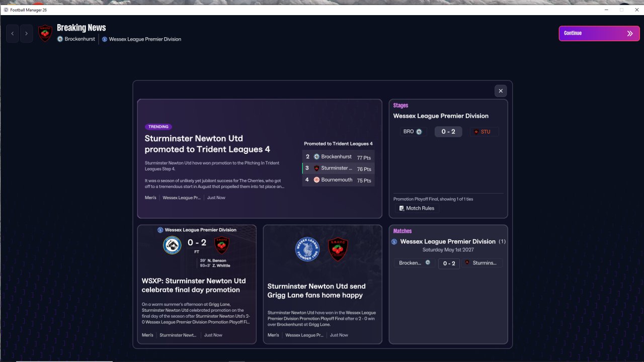Click Sturminster crest in Grigg Lane article card
Viewport: 644px width, 362px height.
click(x=338, y=249)
